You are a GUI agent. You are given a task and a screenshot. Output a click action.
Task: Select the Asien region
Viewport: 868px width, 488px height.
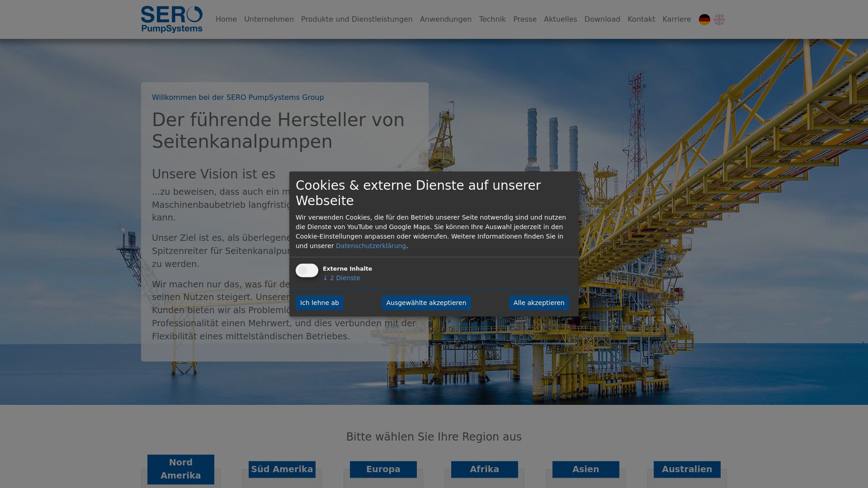coord(586,469)
